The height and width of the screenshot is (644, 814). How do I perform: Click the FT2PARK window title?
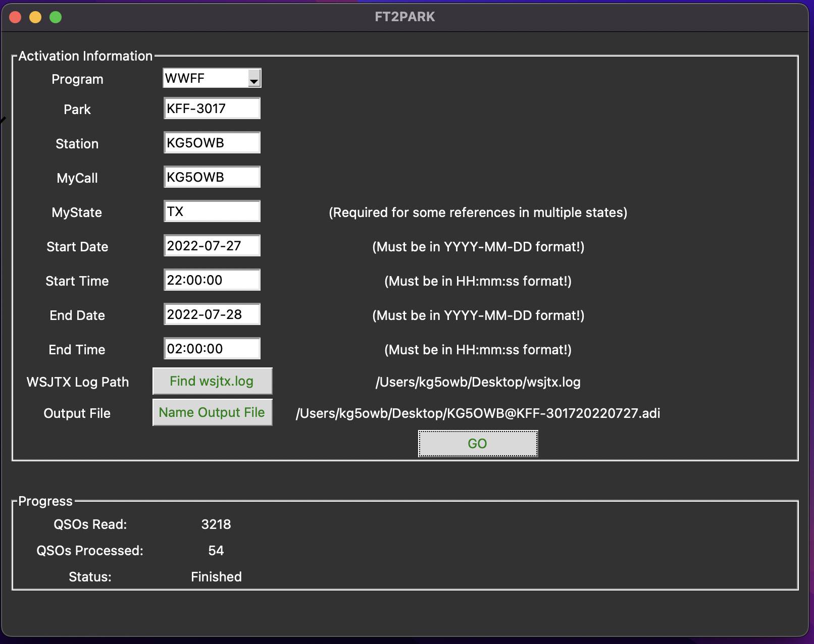[x=405, y=17]
